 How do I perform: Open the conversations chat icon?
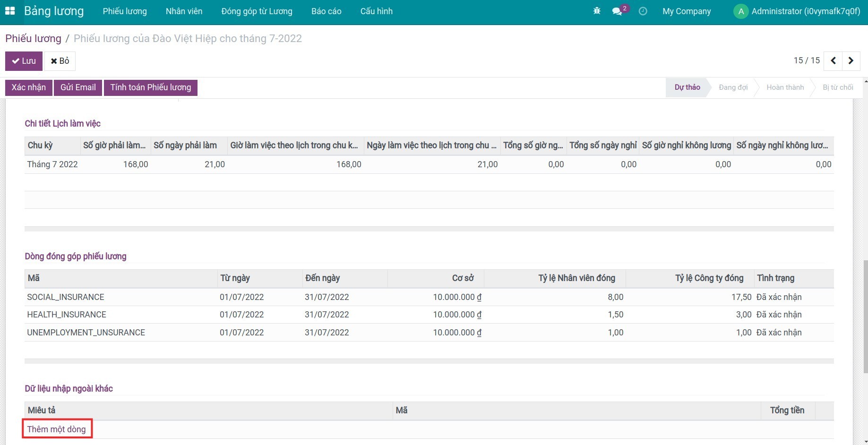click(x=617, y=11)
